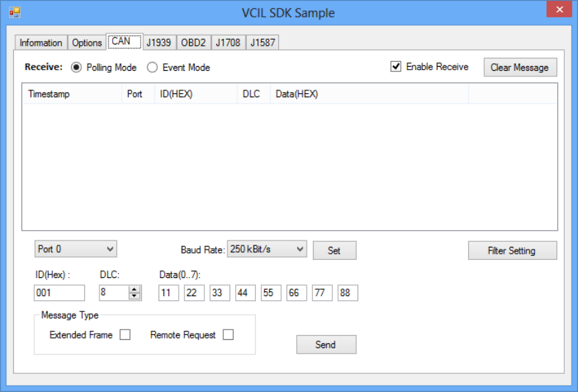Image resolution: width=578 pixels, height=392 pixels.
Task: Expand the Baud Rate 250 kBit/s dropdown
Action: click(267, 250)
